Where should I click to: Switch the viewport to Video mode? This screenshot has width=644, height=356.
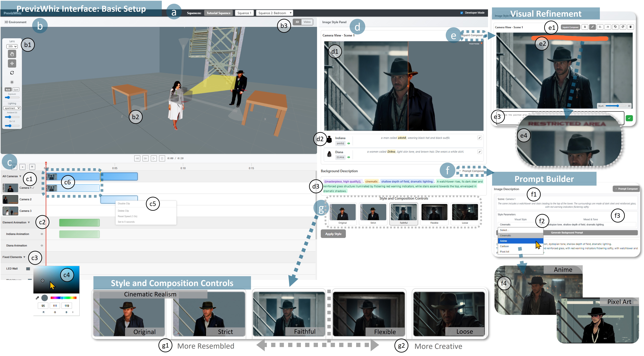[x=307, y=22]
